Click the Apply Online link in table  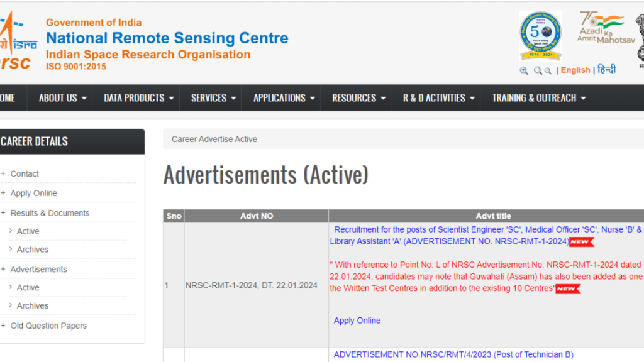(x=357, y=321)
